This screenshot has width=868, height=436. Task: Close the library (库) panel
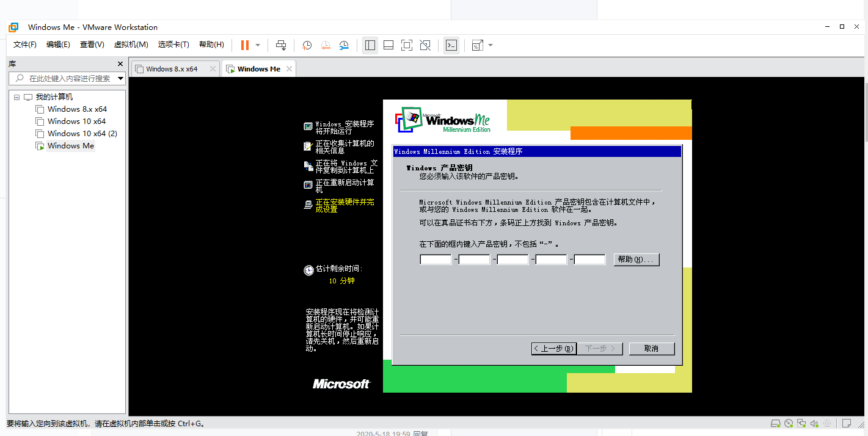pos(120,64)
